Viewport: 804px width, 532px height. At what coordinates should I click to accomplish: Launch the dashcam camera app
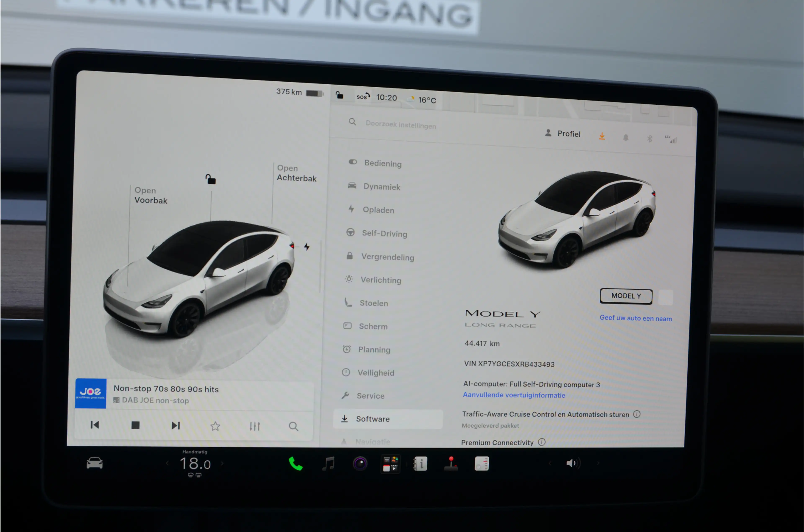pyautogui.click(x=360, y=464)
